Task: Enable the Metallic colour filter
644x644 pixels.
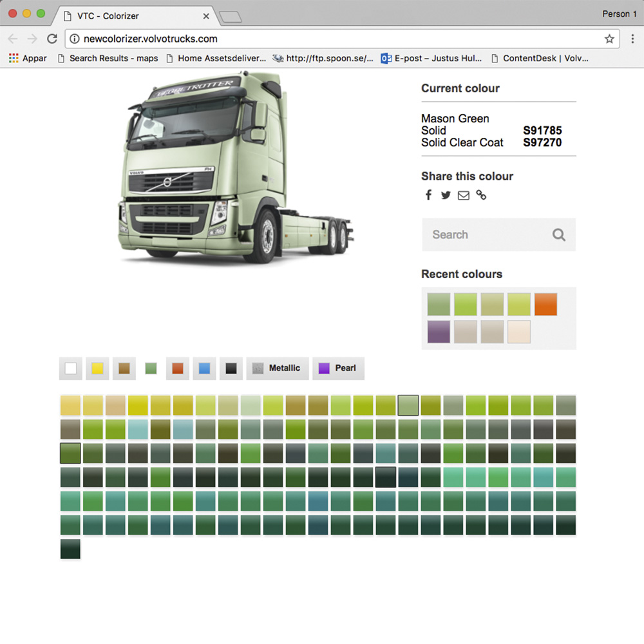Action: pyautogui.click(x=277, y=368)
